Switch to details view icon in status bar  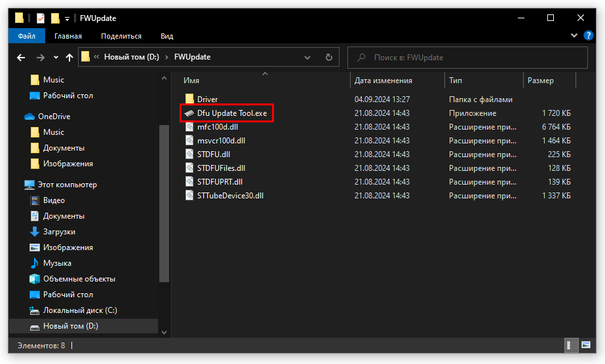[570, 344]
